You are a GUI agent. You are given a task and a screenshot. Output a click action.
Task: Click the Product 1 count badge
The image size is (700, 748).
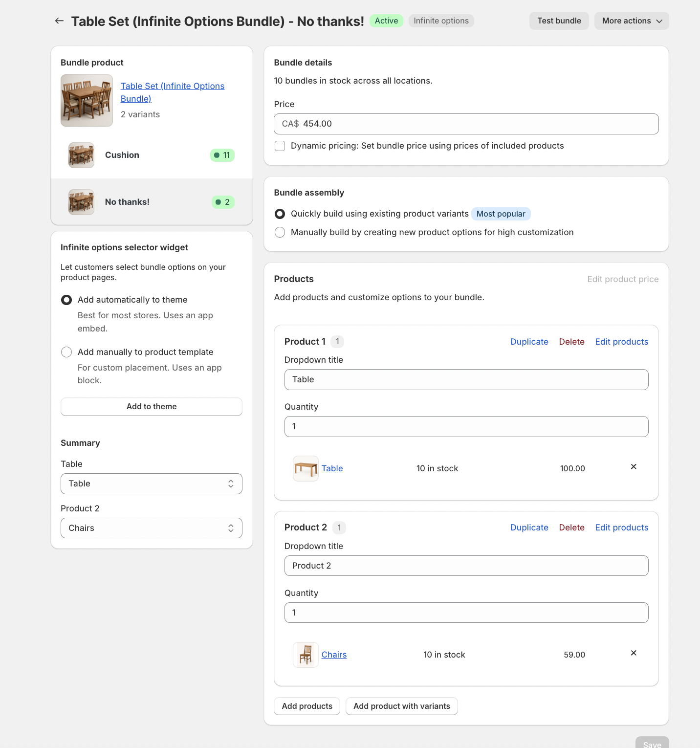(x=337, y=342)
